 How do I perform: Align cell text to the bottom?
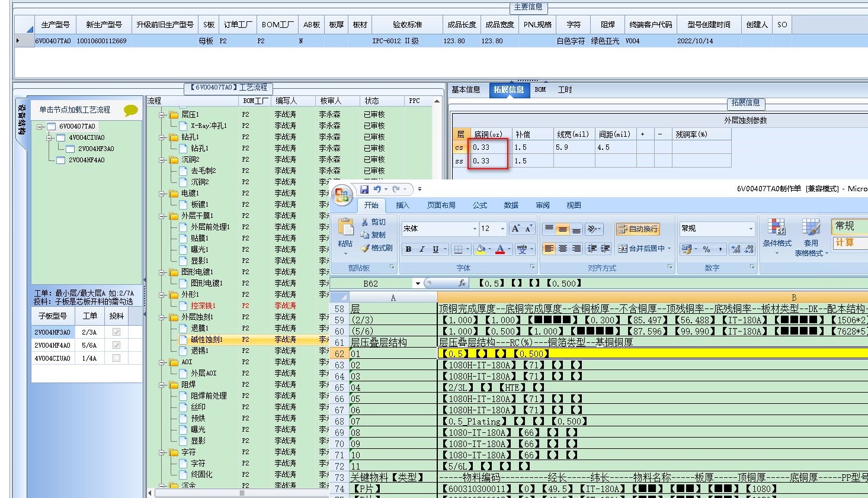[576, 229]
